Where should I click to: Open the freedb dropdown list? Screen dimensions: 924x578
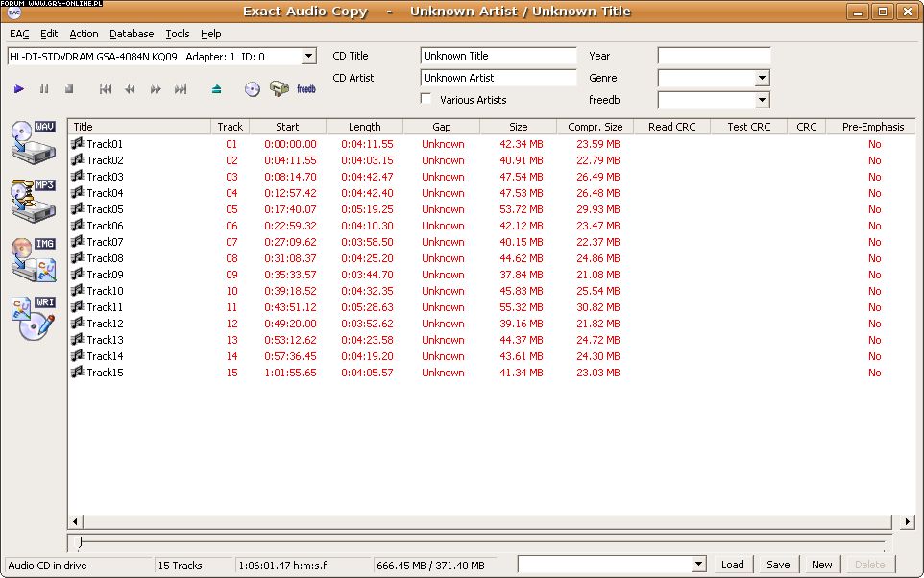tap(762, 100)
